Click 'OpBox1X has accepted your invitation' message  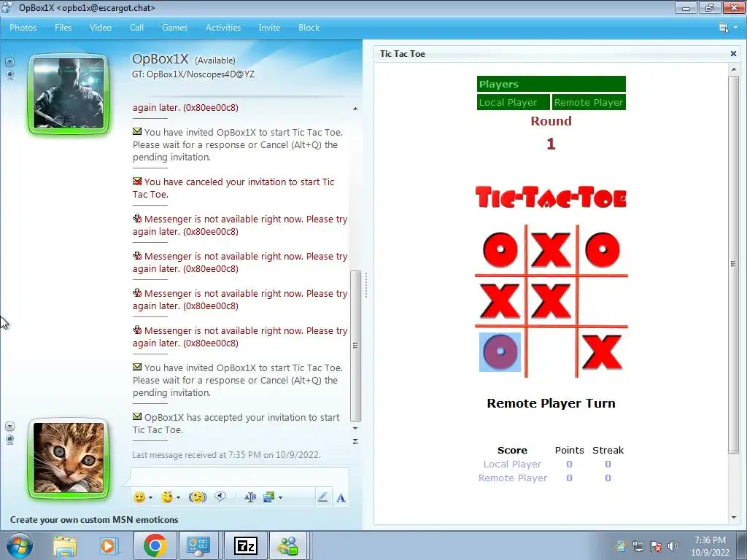pos(237,424)
